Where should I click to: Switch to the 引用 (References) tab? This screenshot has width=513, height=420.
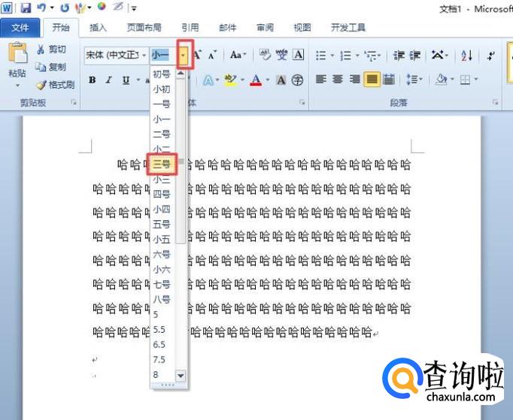[x=190, y=28]
